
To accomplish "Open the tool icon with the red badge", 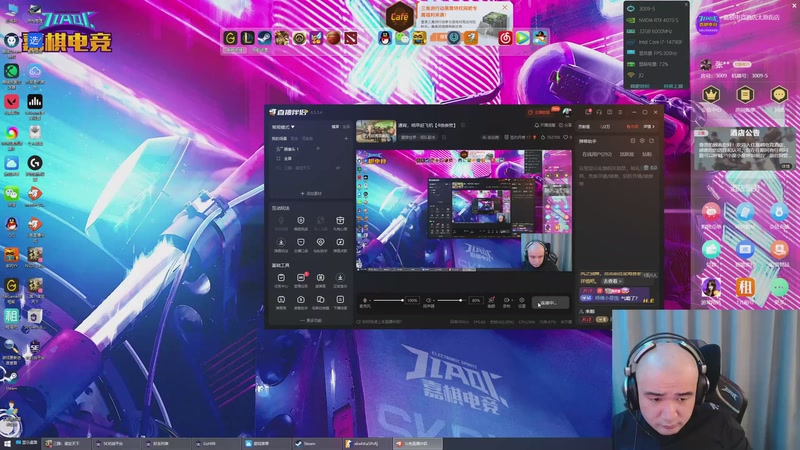I will 301,278.
